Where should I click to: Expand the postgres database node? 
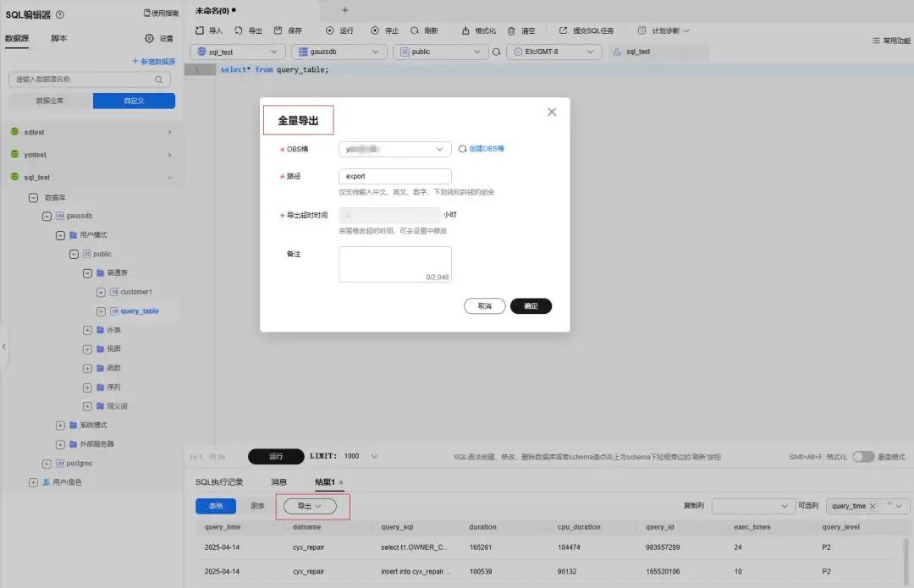click(47, 464)
